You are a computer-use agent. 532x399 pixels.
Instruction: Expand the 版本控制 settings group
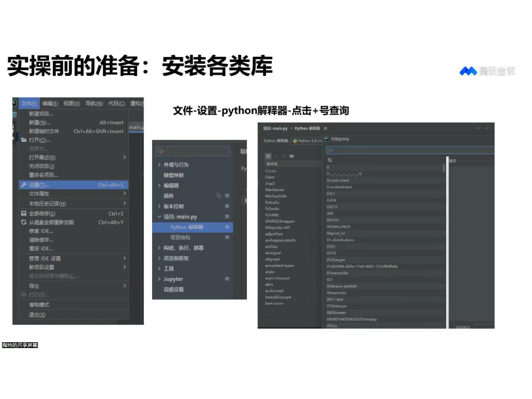(x=159, y=206)
